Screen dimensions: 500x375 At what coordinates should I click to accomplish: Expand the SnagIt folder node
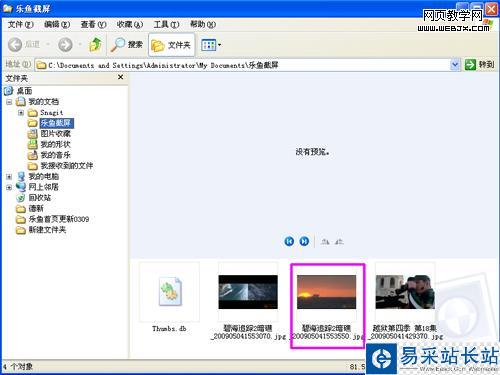pyautogui.click(x=21, y=113)
